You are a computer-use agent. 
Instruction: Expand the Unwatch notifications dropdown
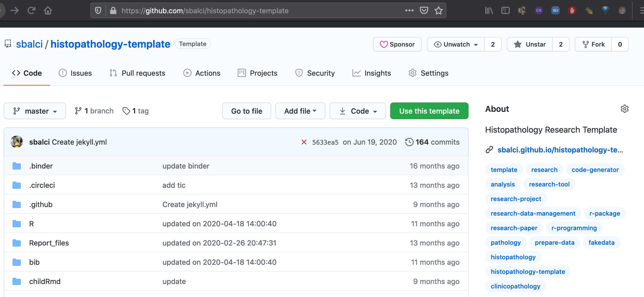coord(456,44)
